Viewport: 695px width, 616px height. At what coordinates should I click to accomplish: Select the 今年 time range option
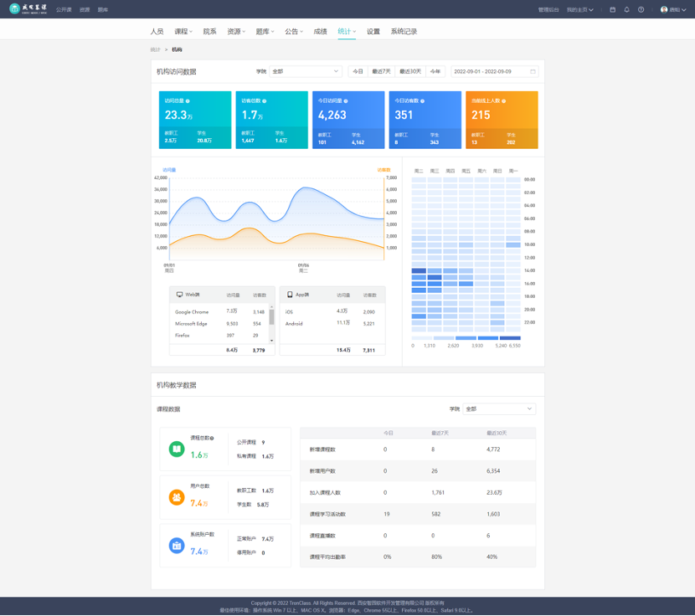[x=435, y=72]
